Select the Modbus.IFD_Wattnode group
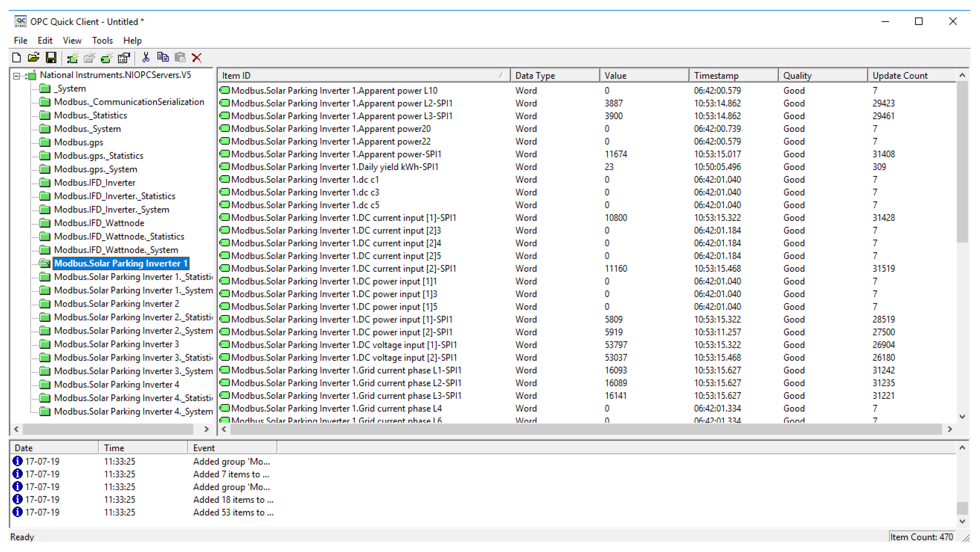The width and height of the screenshot is (980, 552). point(99,223)
